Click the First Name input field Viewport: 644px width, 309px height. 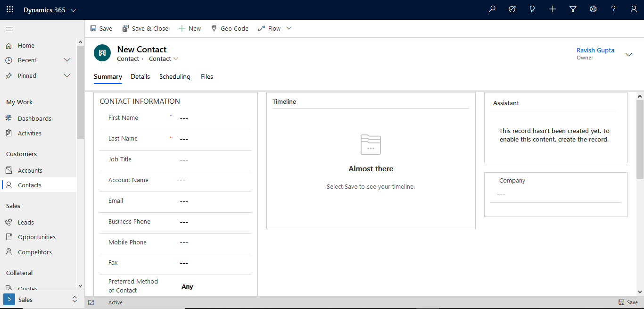[x=212, y=117]
